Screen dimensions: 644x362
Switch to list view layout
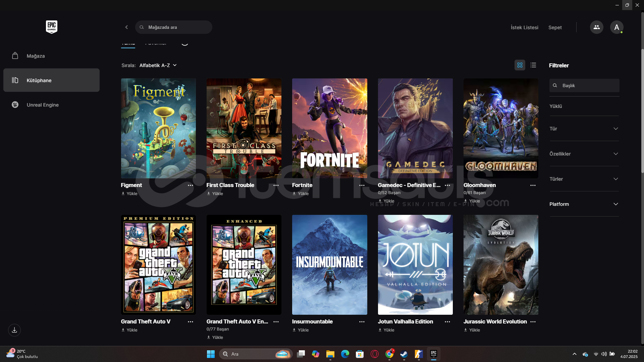[533, 65]
